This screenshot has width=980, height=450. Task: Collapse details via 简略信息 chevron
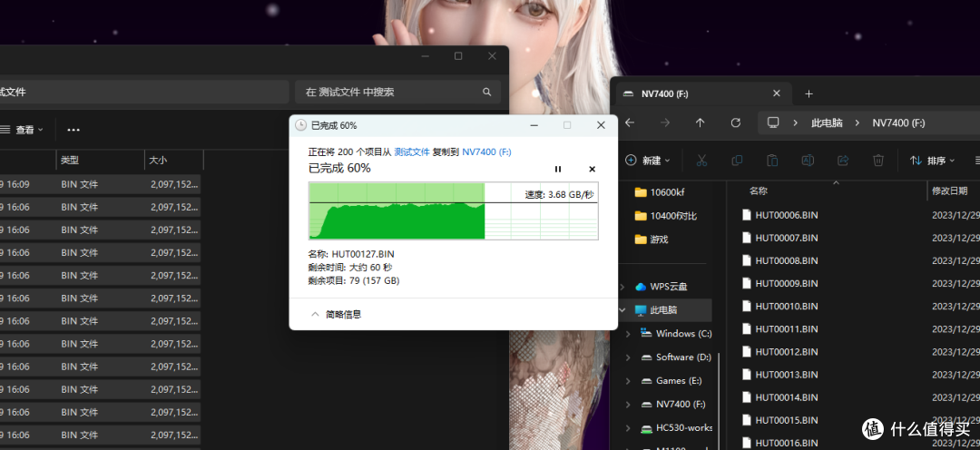[x=315, y=315]
